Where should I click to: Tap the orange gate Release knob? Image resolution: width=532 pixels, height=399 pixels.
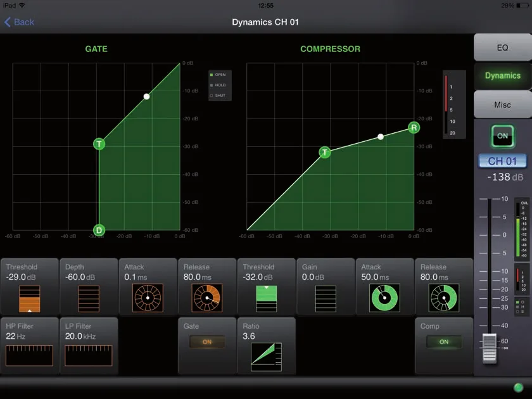click(207, 298)
